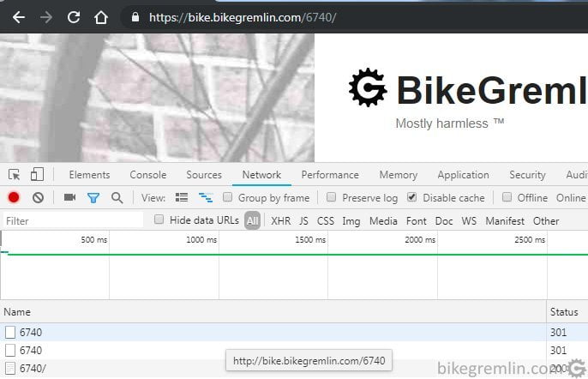Reload the page with refresh icon

(x=74, y=17)
